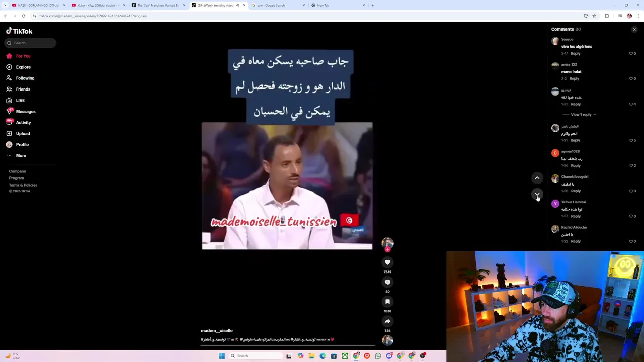
Task: Open Terms & Policies link
Action: [x=23, y=185]
